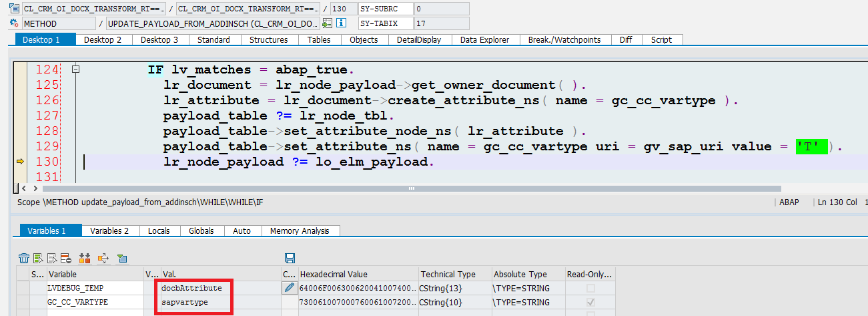Viewport: 868px width, 316px height.
Task: Click the SY-SUBRC field
Action: (x=385, y=9)
